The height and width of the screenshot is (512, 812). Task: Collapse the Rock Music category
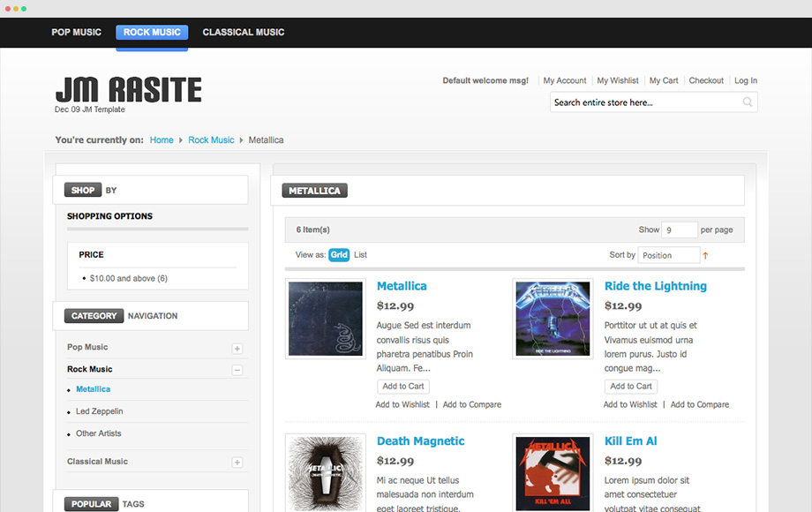click(x=237, y=370)
